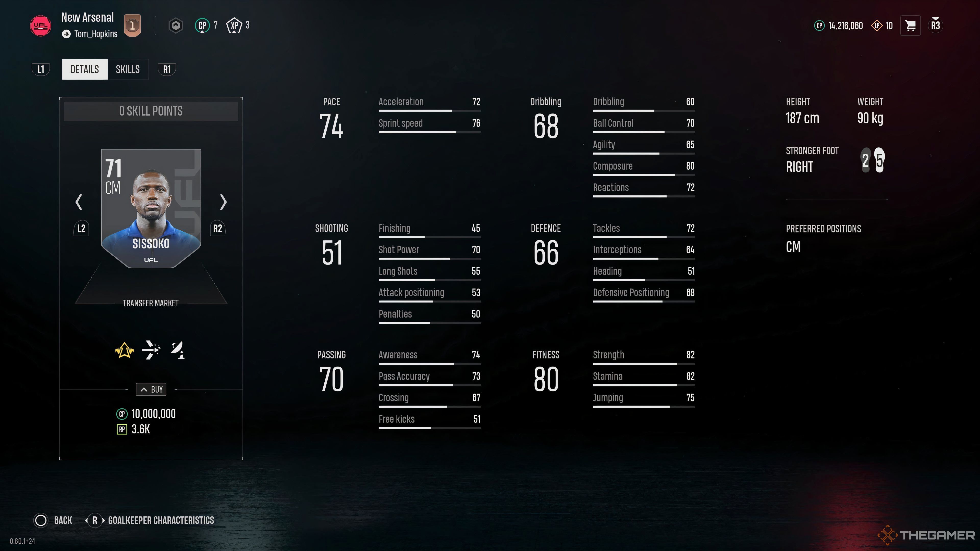
Task: Navigate to previous player with left arrow
Action: tap(79, 202)
